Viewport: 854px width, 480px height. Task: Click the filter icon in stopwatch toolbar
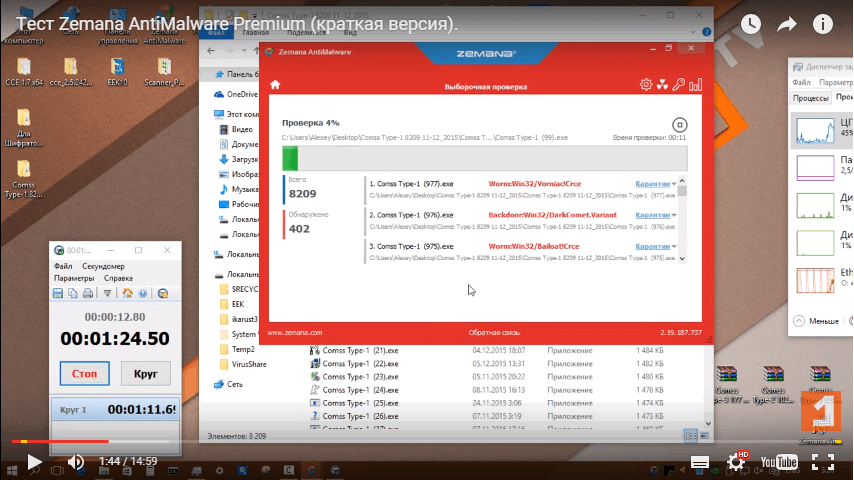click(x=107, y=293)
